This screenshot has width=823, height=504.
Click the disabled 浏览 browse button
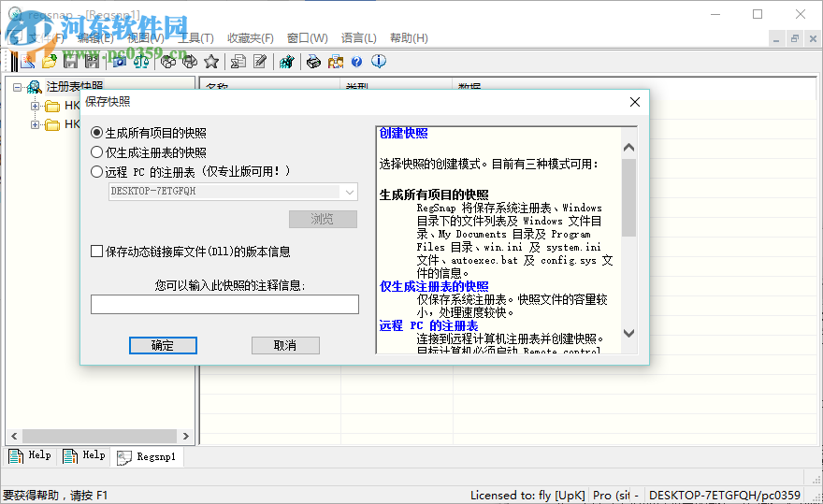(323, 219)
